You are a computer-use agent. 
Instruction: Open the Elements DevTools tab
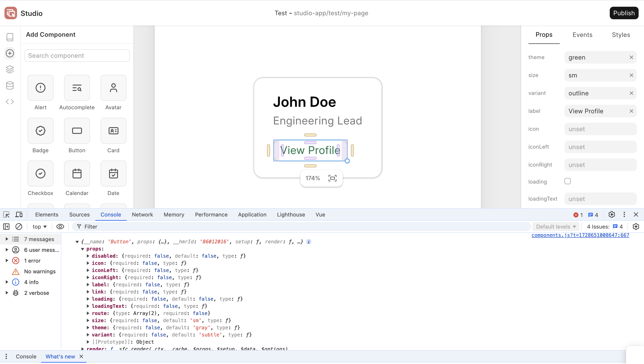pyautogui.click(x=47, y=214)
